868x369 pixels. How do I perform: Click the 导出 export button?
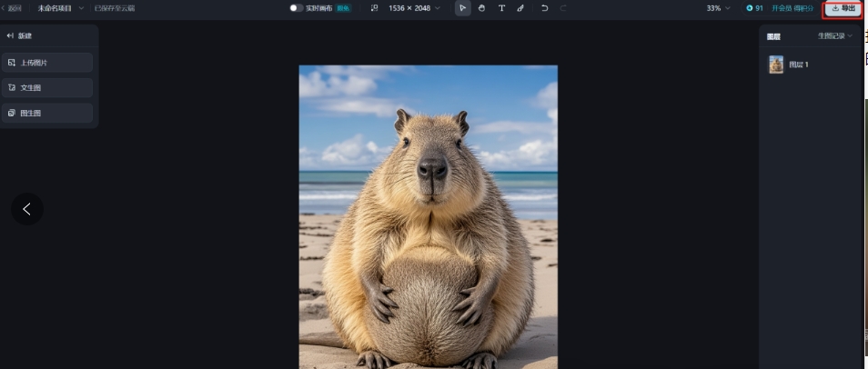point(843,8)
